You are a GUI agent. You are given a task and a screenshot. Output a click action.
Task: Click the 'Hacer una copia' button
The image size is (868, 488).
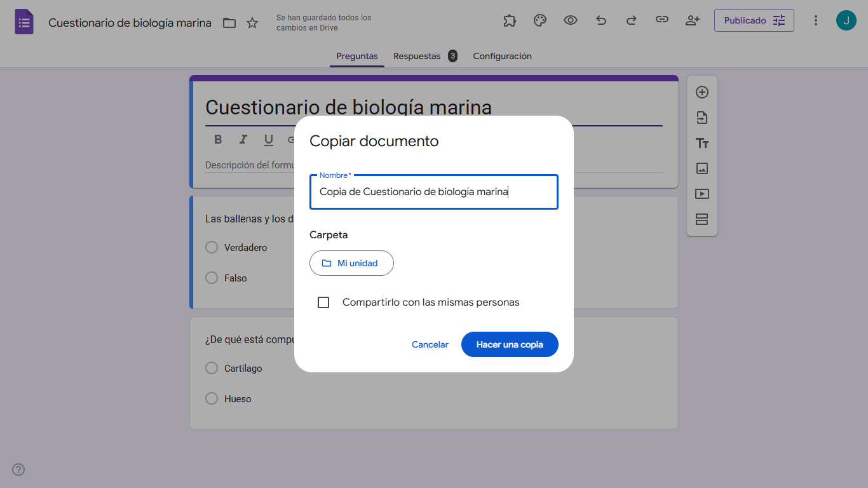(x=510, y=344)
